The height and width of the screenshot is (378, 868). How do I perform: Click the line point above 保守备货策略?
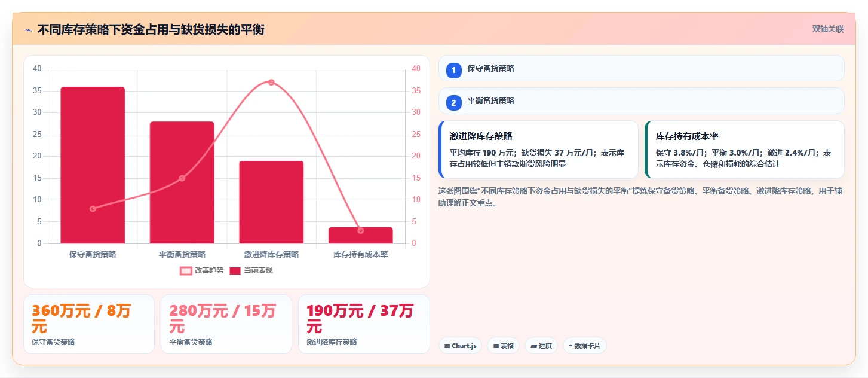(x=93, y=209)
